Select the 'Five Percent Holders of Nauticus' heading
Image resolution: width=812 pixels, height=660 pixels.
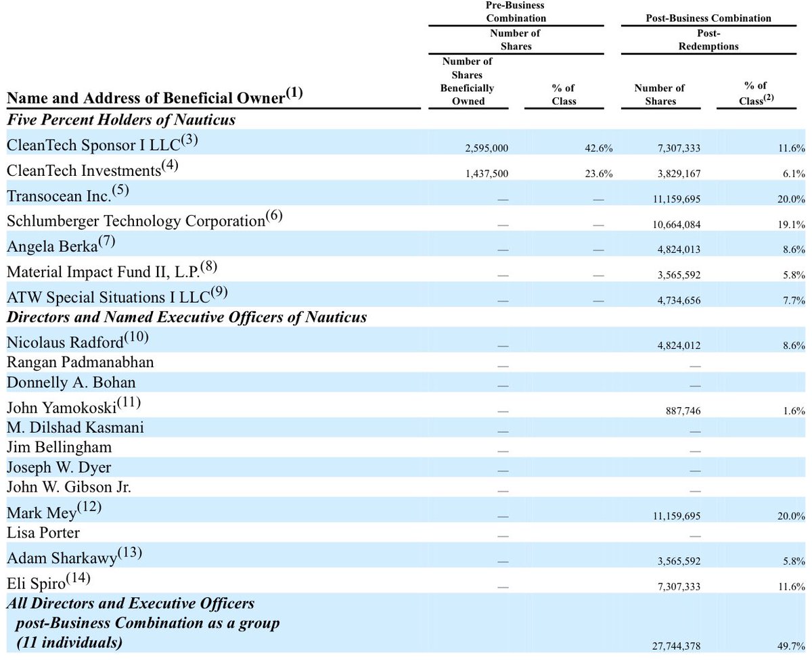(x=120, y=120)
